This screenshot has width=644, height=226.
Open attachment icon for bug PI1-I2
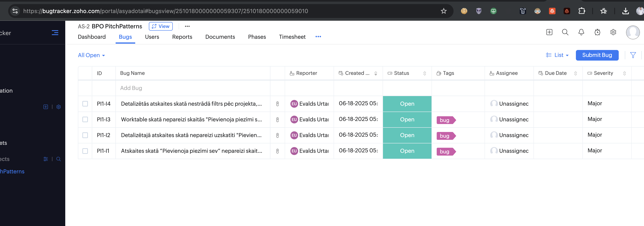click(278, 135)
